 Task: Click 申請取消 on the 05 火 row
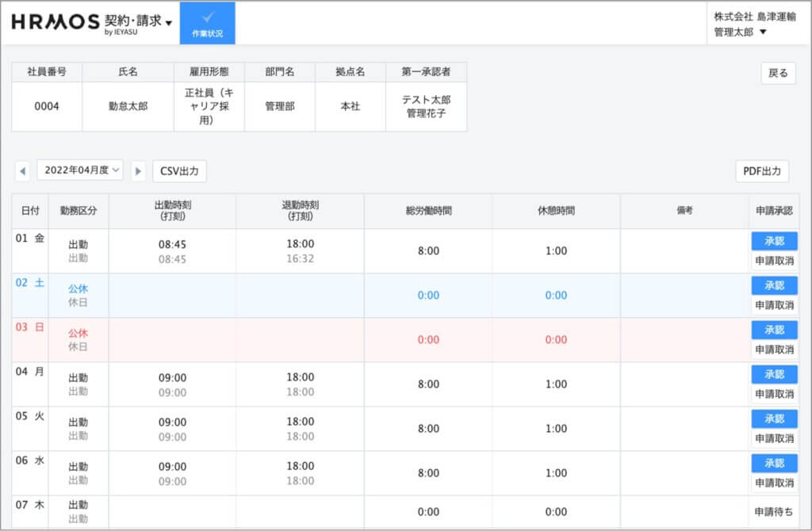coord(774,438)
